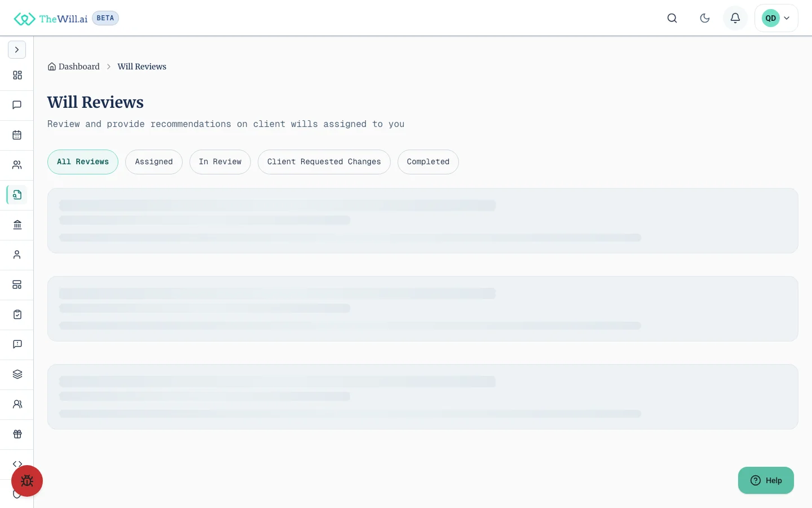Open the clipboard checkmark icon in sidebar

coord(17,314)
